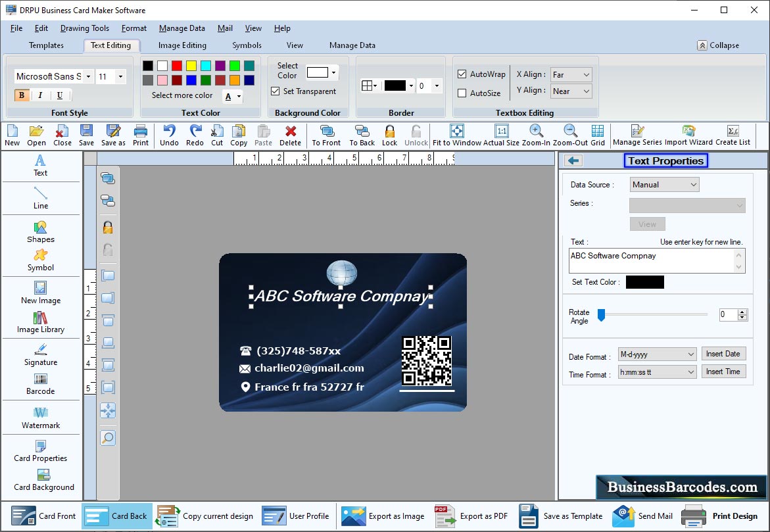770x532 pixels.
Task: Open the Shapes tool
Action: [40, 232]
